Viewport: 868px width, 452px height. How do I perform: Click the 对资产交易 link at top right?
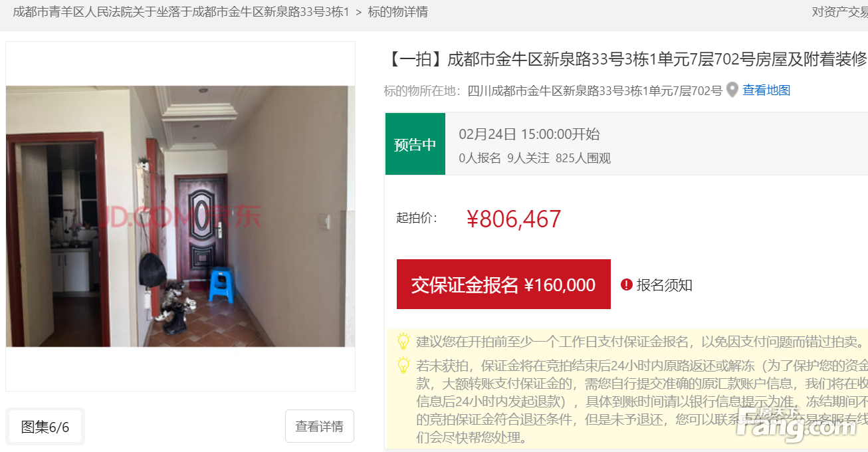[x=840, y=12]
